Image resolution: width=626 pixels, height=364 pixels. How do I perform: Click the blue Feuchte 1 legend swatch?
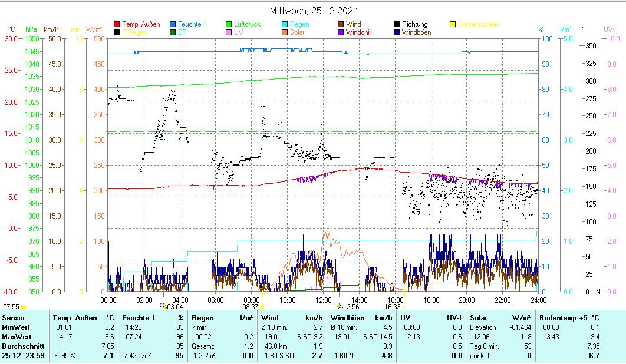(173, 24)
